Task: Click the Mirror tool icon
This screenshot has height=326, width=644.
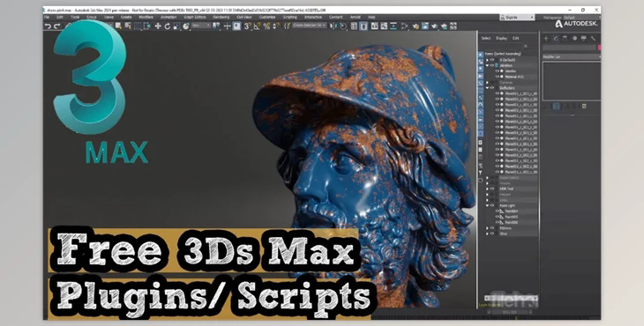Action: 333,26
